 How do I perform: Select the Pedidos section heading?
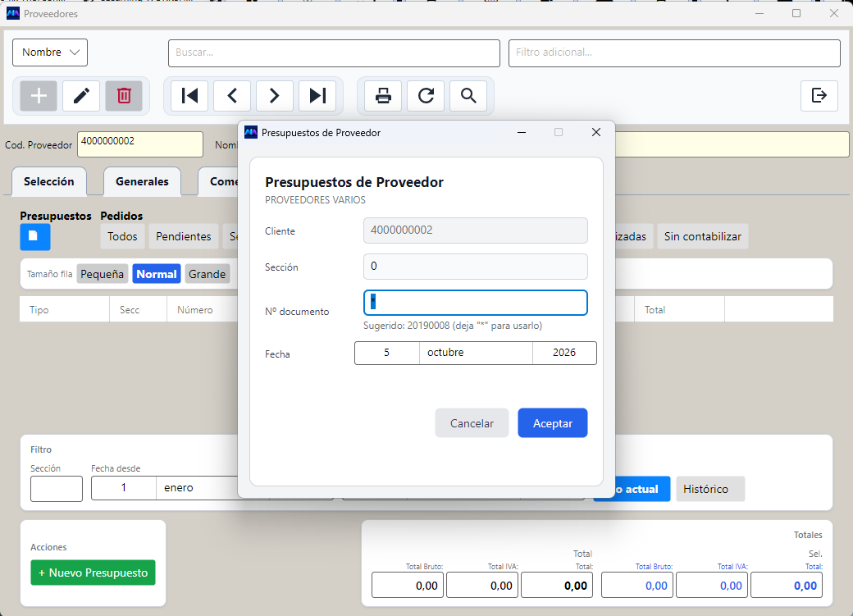tap(121, 216)
